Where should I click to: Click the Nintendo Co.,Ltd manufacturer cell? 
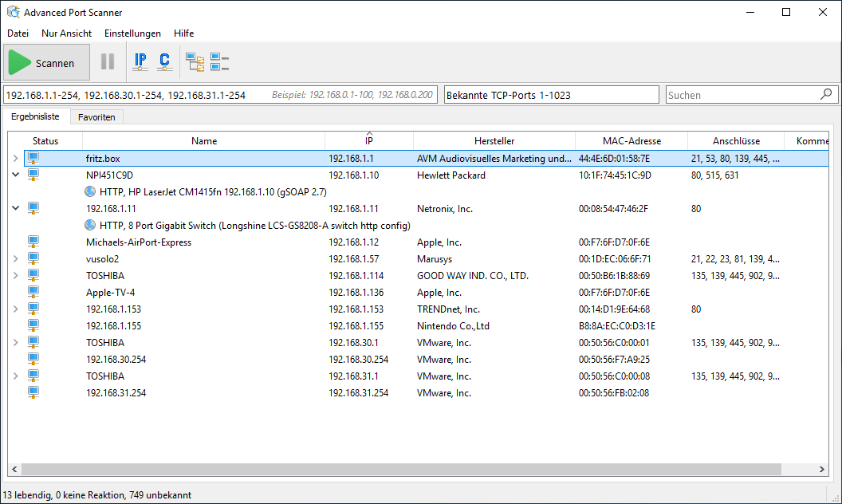click(453, 326)
